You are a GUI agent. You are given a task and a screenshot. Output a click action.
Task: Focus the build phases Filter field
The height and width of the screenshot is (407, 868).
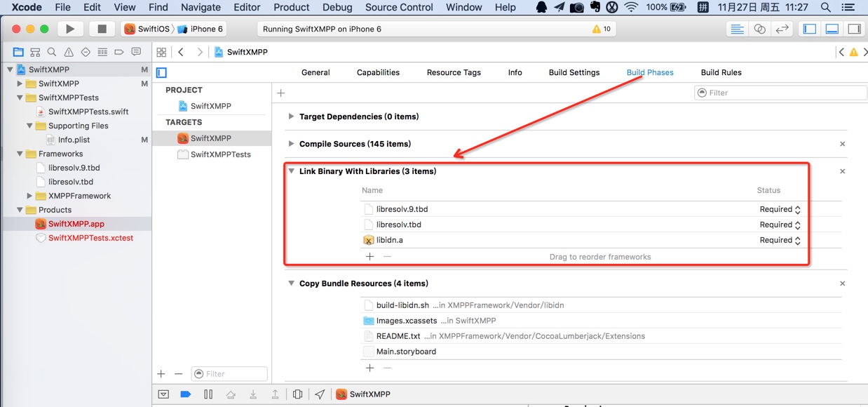coord(780,93)
